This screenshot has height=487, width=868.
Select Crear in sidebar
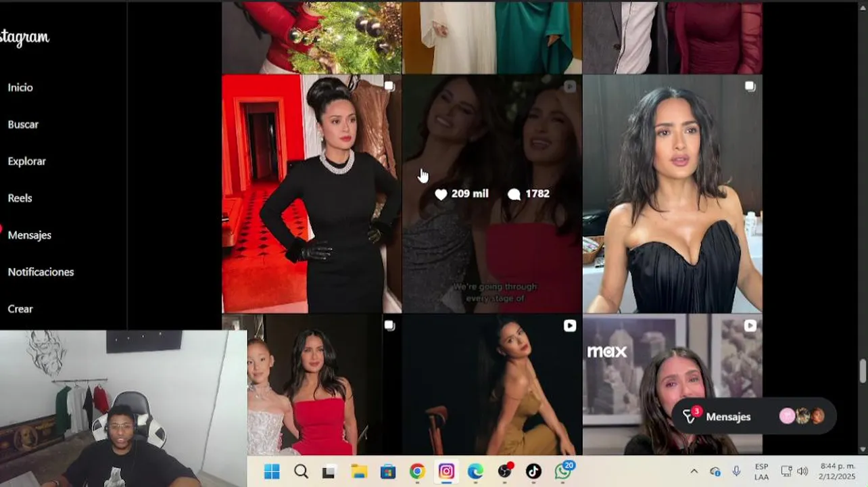pyautogui.click(x=20, y=308)
